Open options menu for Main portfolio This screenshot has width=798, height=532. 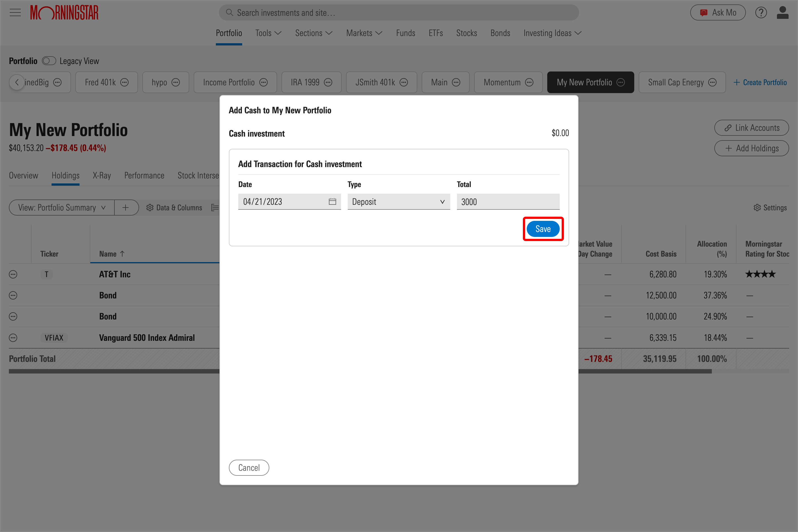(456, 83)
